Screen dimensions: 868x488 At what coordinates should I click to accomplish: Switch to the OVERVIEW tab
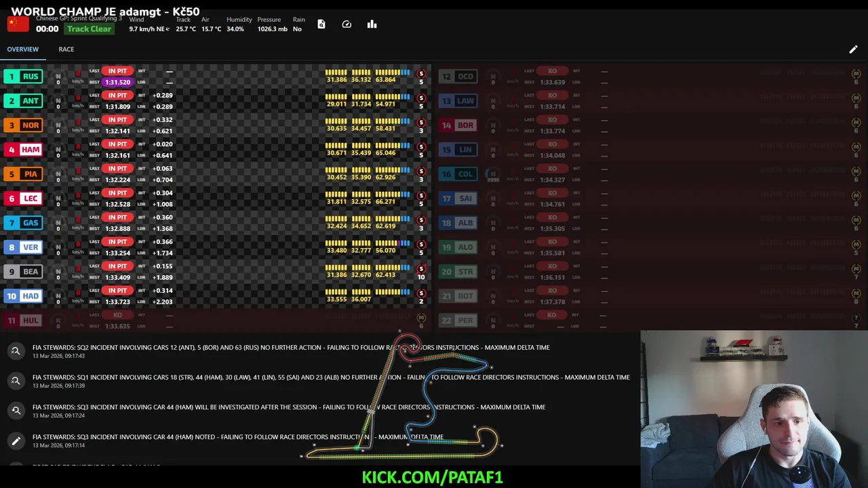tap(23, 49)
